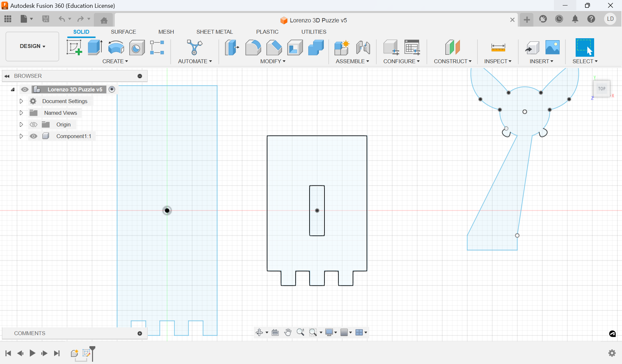Play the timeline animation
Image resolution: width=622 pixels, height=364 pixels.
click(x=32, y=353)
